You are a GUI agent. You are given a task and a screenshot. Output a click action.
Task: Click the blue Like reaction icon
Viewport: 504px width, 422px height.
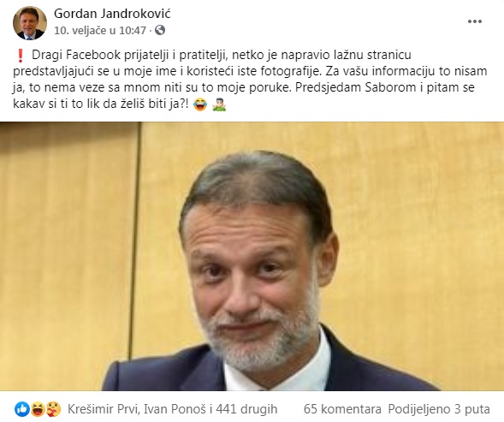[x=22, y=409]
